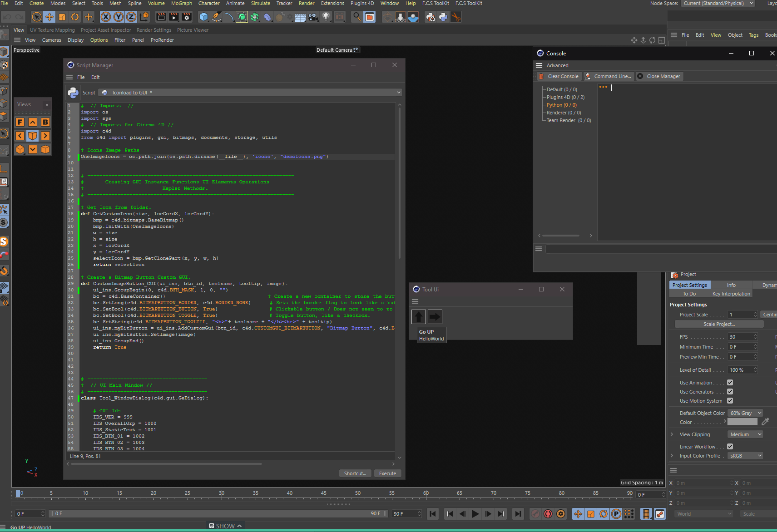Activate the Scale tool in top toolbar
This screenshot has height=532, width=777.
(x=62, y=17)
